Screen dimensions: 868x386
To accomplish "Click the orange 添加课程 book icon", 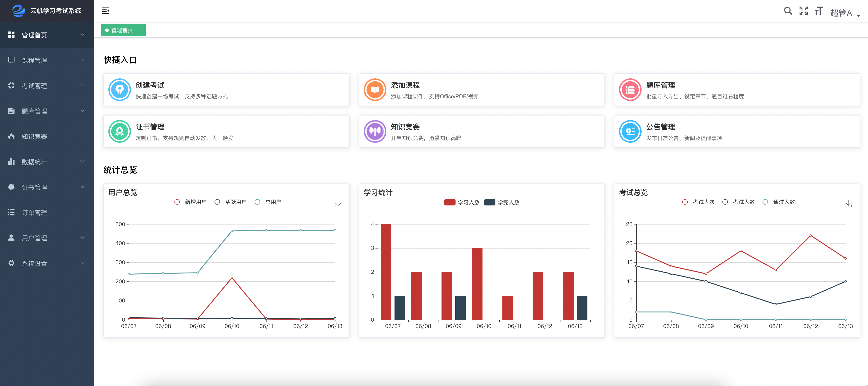I will (x=375, y=90).
